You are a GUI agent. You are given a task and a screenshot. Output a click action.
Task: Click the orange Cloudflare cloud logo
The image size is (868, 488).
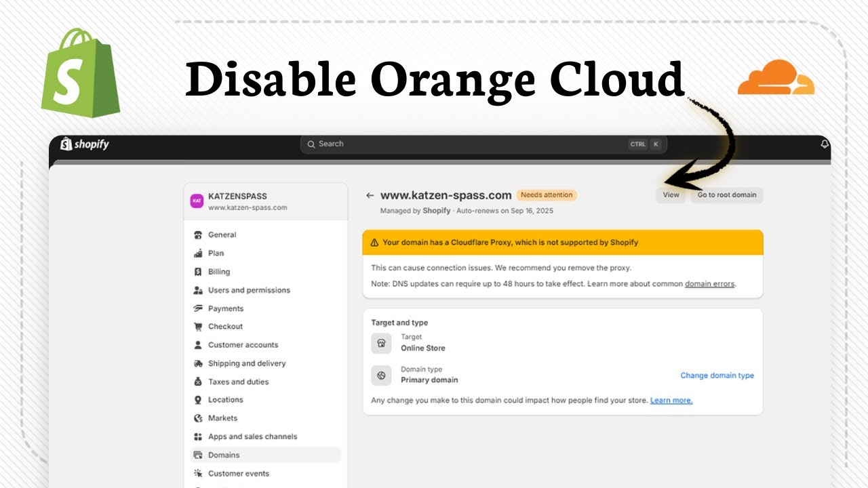776,77
